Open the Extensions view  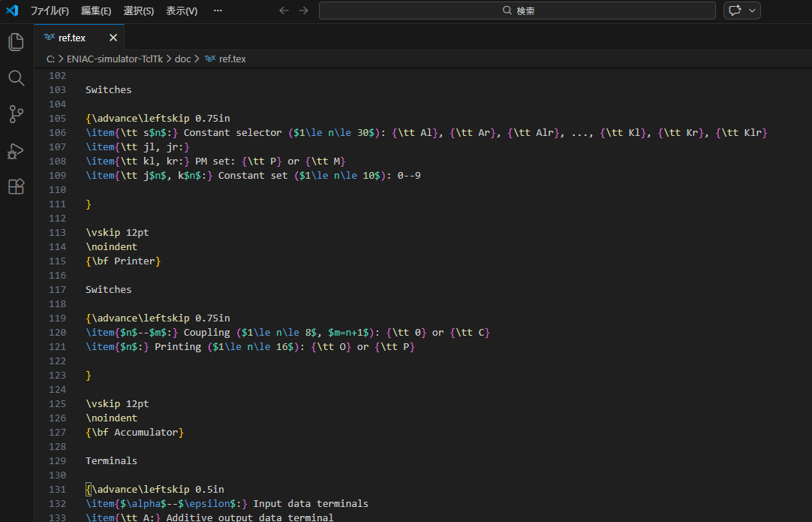pyautogui.click(x=17, y=187)
